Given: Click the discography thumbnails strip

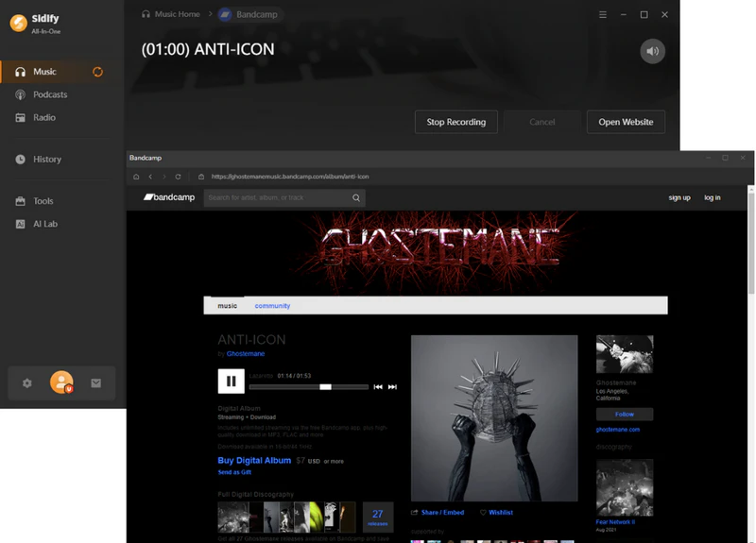Looking at the screenshot, I should coord(287,517).
